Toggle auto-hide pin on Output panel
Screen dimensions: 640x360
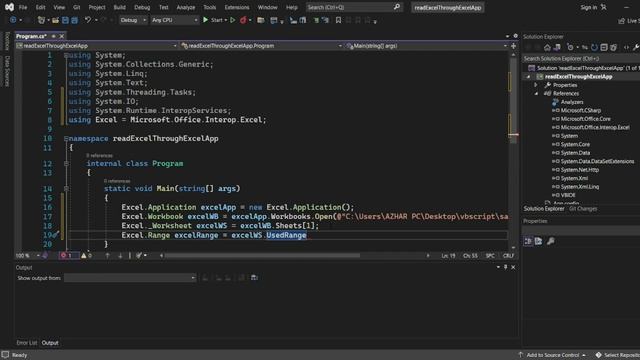coord(505,267)
